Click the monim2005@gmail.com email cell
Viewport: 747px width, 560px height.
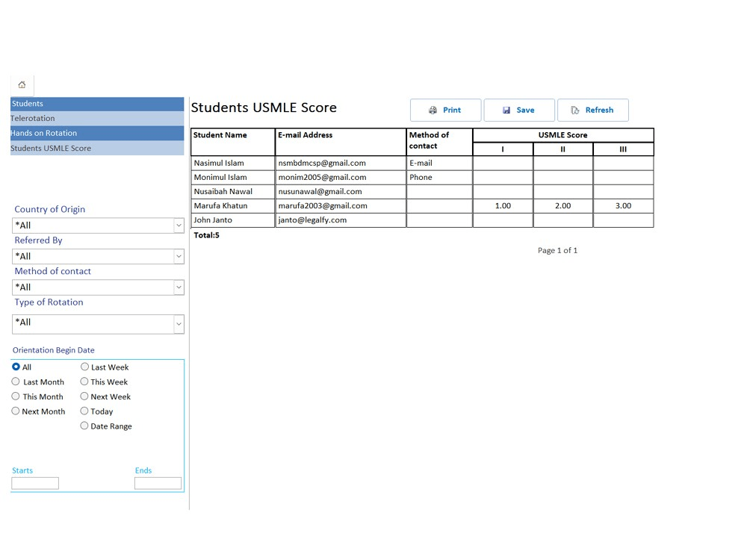(x=341, y=177)
